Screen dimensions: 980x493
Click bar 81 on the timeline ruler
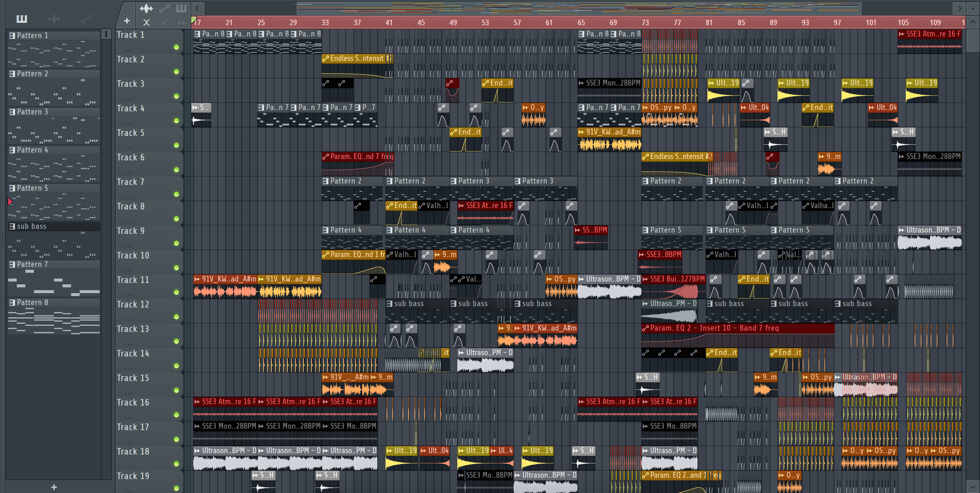tap(709, 22)
